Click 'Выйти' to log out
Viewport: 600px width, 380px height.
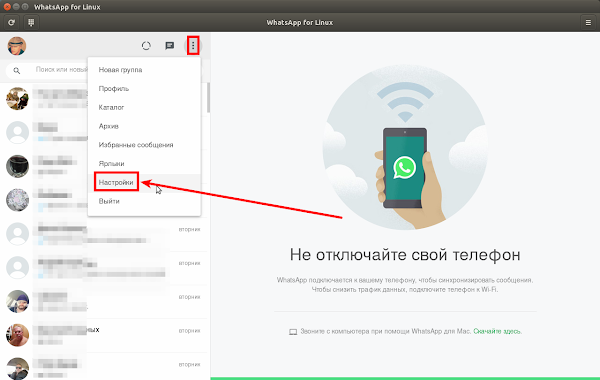(144, 201)
